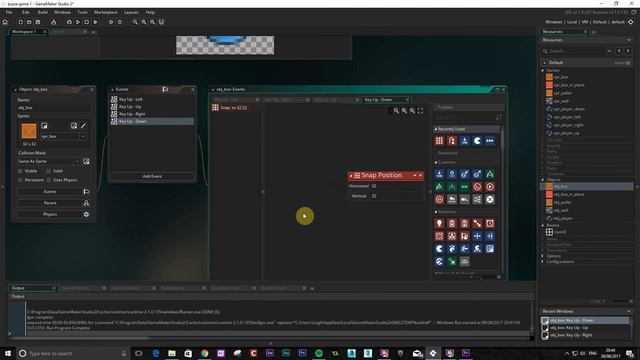Zoom in the event code editor magnifier

tap(412, 111)
